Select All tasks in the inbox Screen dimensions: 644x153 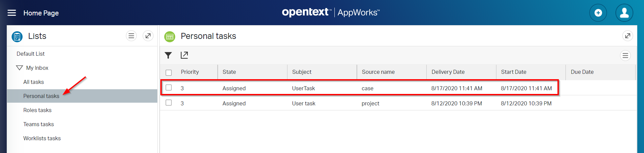tap(34, 82)
